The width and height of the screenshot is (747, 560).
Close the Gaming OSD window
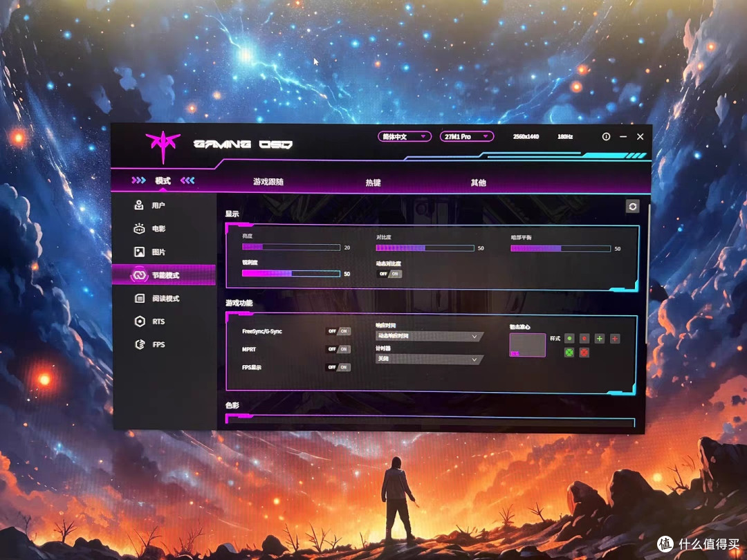640,137
